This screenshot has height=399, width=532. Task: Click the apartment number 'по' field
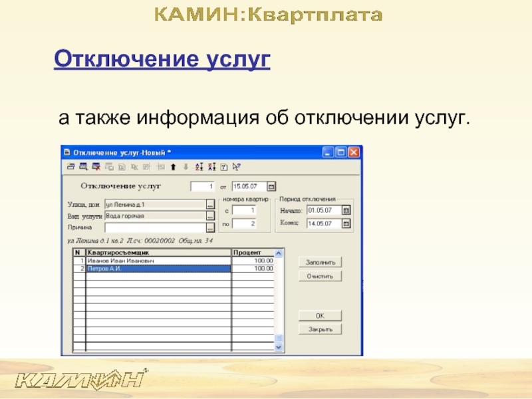(244, 223)
